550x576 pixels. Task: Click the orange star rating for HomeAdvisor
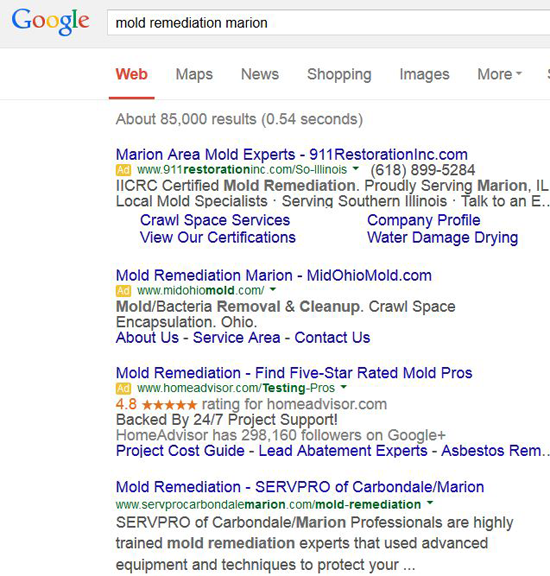click(169, 405)
